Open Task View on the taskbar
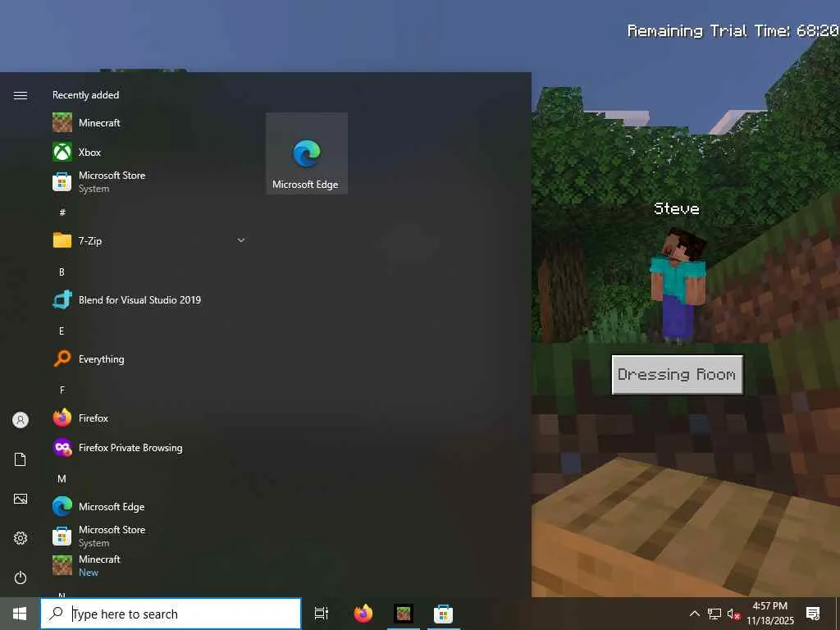This screenshot has height=630, width=840. (322, 614)
